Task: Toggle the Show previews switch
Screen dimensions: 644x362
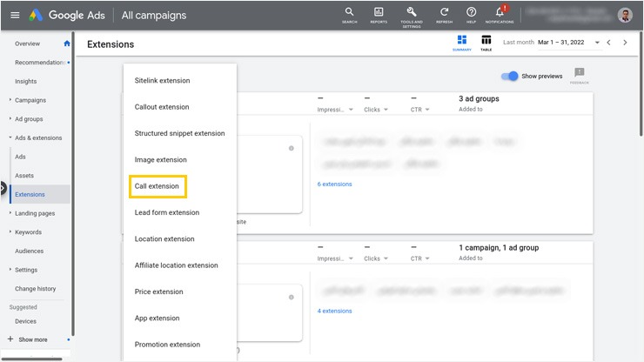Action: click(510, 76)
